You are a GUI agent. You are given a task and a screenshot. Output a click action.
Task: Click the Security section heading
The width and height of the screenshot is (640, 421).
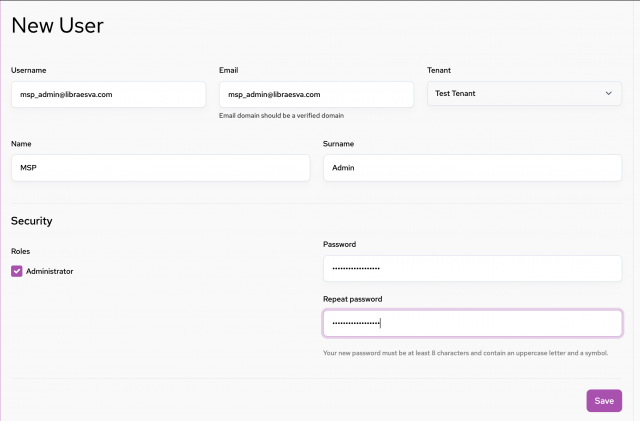pyautogui.click(x=31, y=221)
